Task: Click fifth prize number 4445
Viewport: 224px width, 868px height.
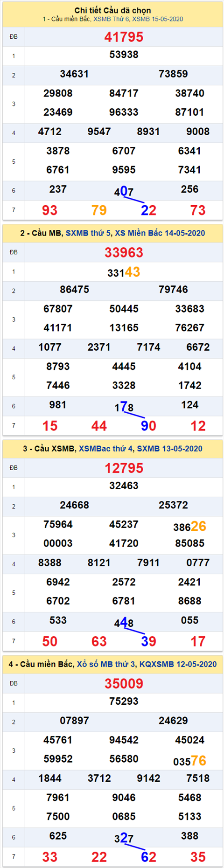Action: [124, 367]
